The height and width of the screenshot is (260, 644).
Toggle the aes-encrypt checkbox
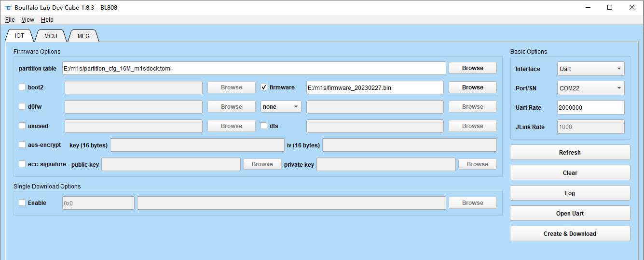pyautogui.click(x=22, y=144)
